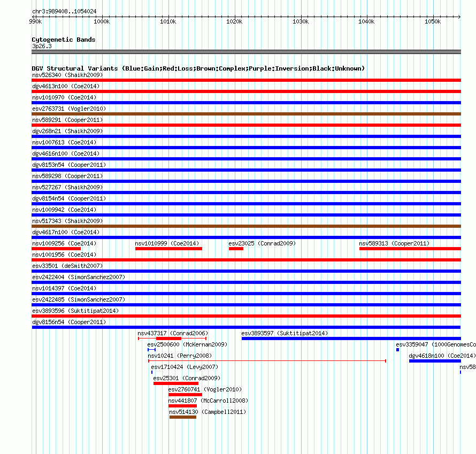Click the 990k ruler tick label
The image size is (476, 454).
coord(35,21)
